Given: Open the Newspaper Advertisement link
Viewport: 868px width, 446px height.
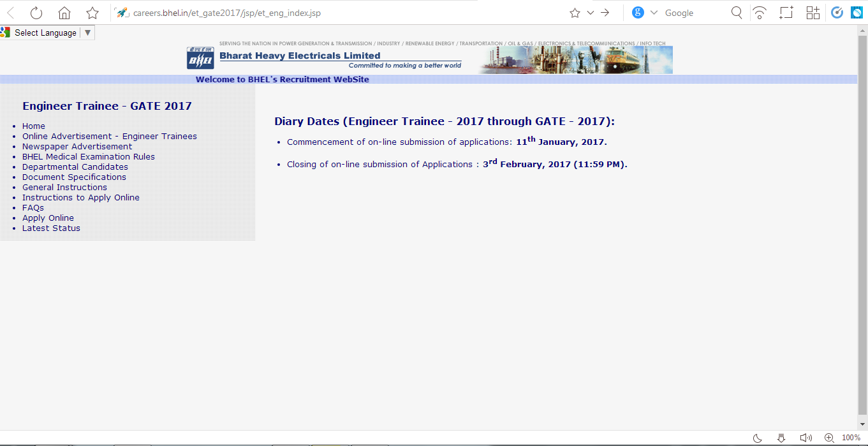Looking at the screenshot, I should [77, 147].
